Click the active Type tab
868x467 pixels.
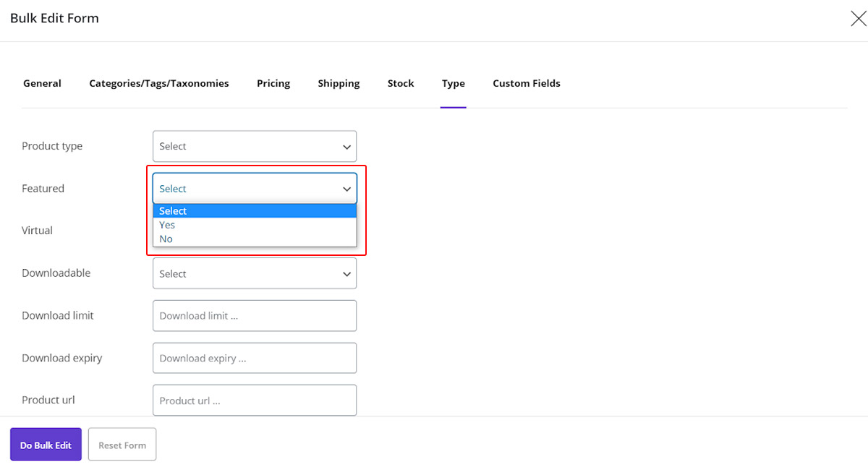[453, 83]
